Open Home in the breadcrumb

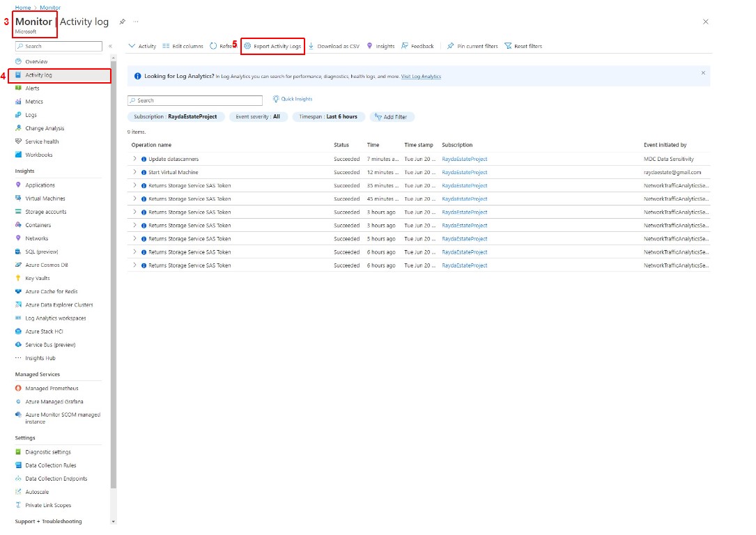23,8
